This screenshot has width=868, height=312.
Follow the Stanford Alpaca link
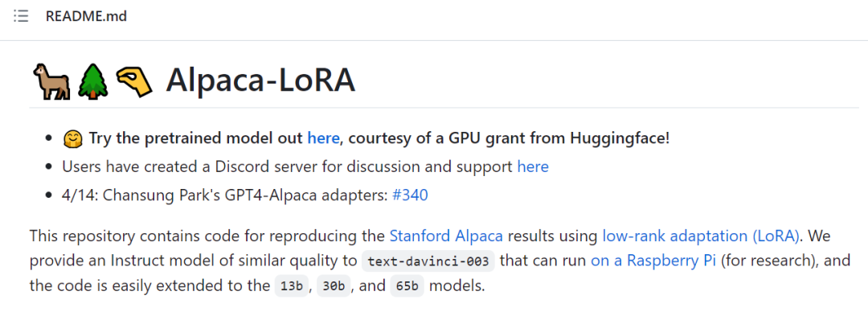click(446, 236)
